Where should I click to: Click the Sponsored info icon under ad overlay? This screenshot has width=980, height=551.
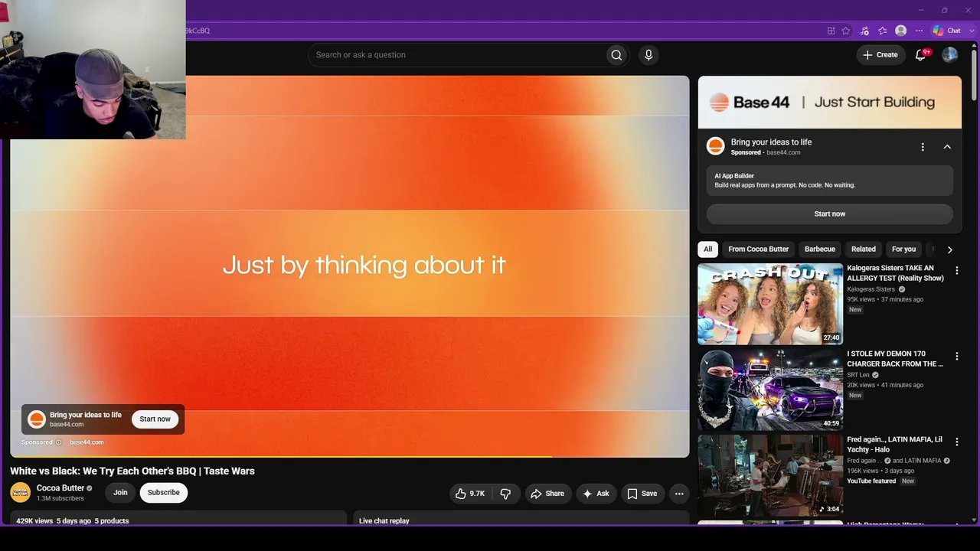[x=58, y=442]
